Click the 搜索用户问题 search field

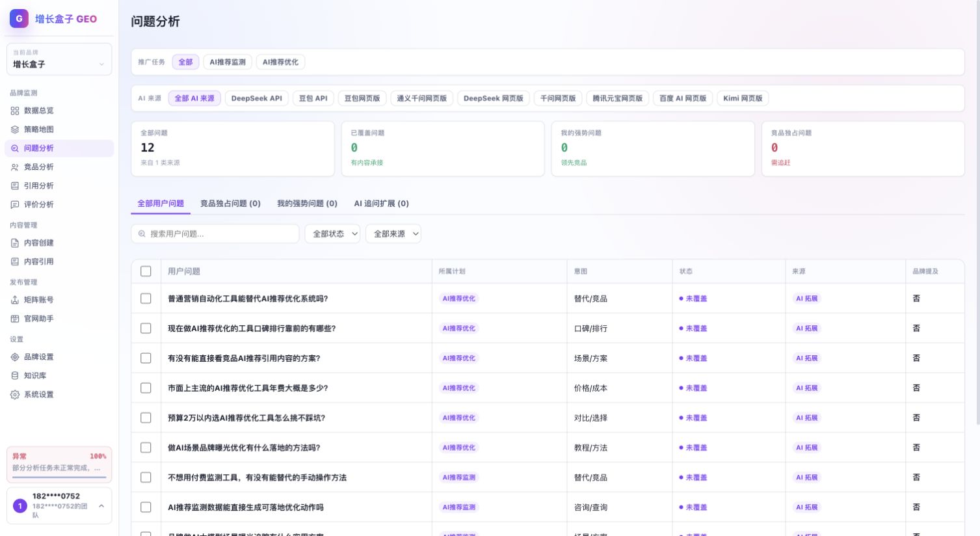tap(215, 234)
